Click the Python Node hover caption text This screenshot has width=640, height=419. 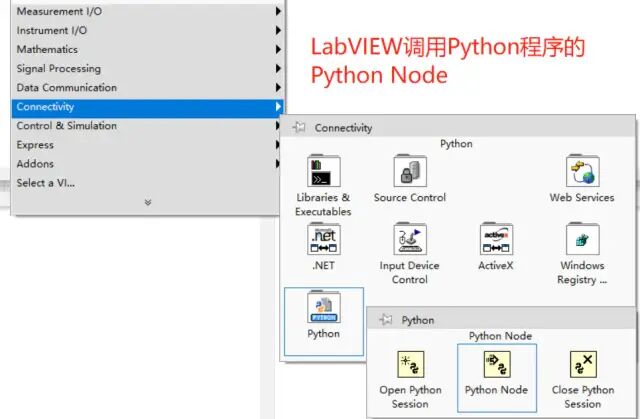(x=500, y=336)
